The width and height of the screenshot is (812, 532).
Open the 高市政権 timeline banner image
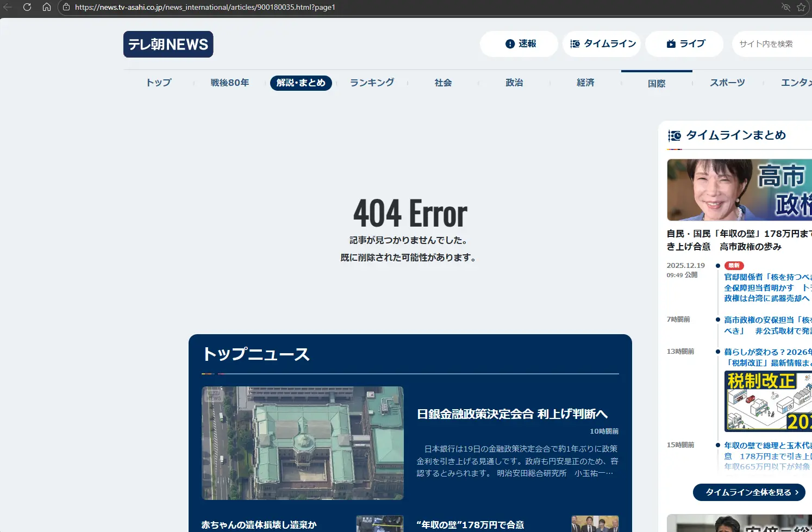click(739, 190)
